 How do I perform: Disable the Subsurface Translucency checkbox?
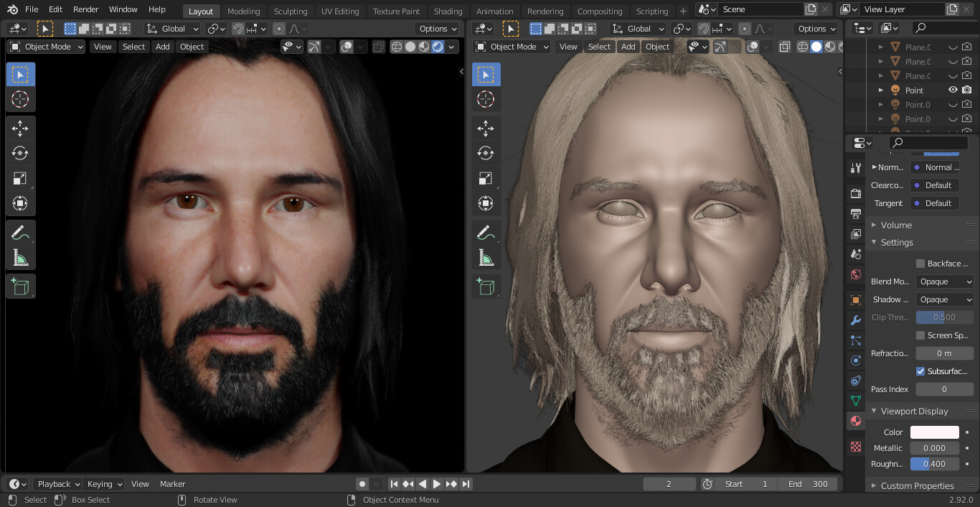(x=920, y=371)
